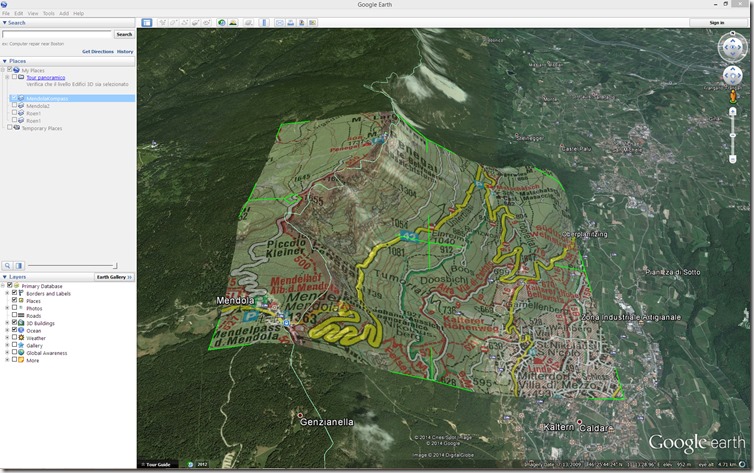Click the Weather layer sun icon
This screenshot has width=754, height=473.
(21, 338)
